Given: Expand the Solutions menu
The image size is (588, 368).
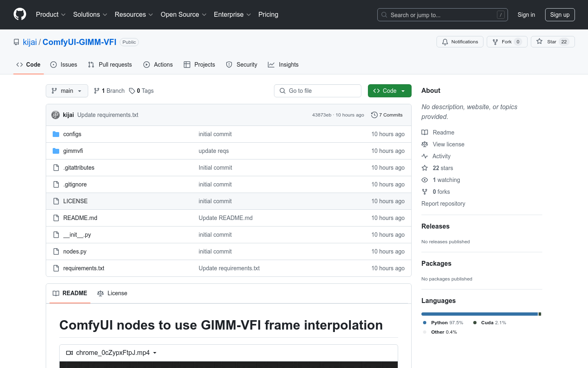Looking at the screenshot, I should point(90,15).
